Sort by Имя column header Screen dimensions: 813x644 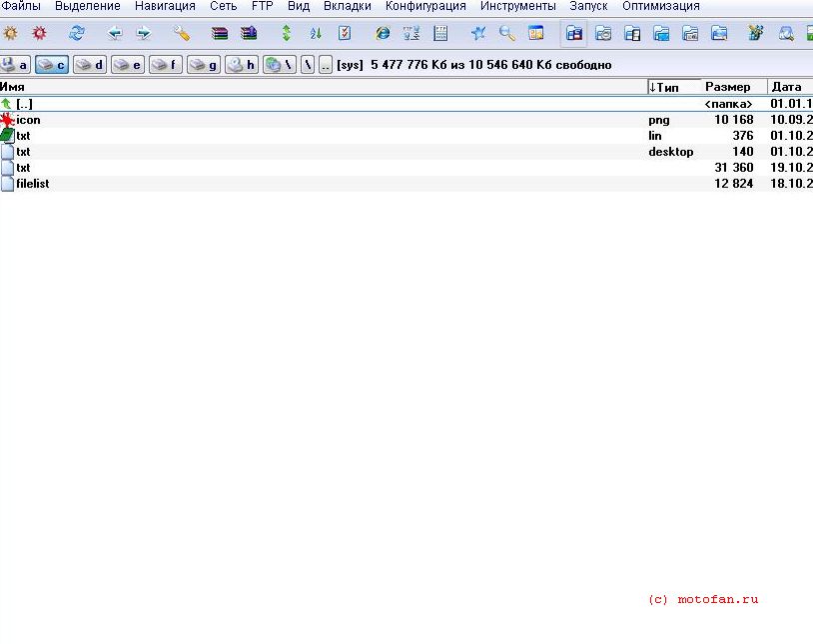[x=323, y=87]
